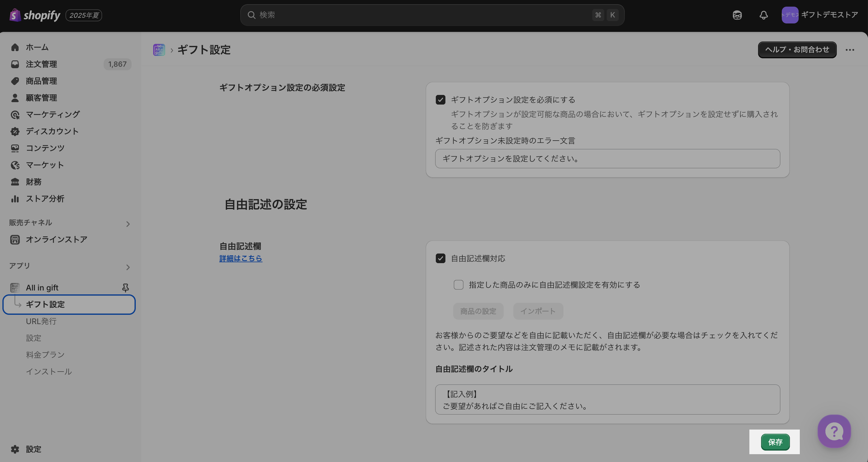Open the ギフトデモストア account menu
Screen dimensions: 868x462
point(820,15)
